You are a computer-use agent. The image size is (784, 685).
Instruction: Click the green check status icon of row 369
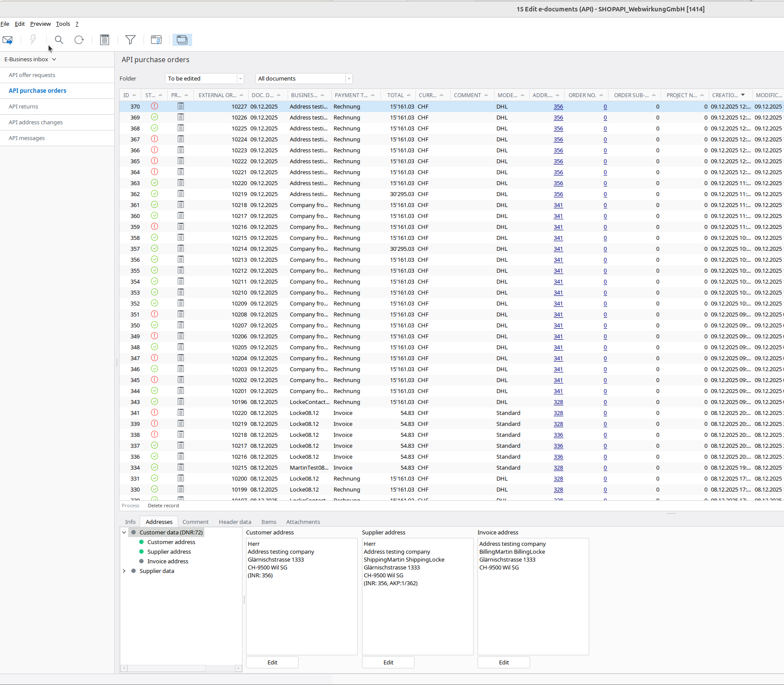click(155, 117)
